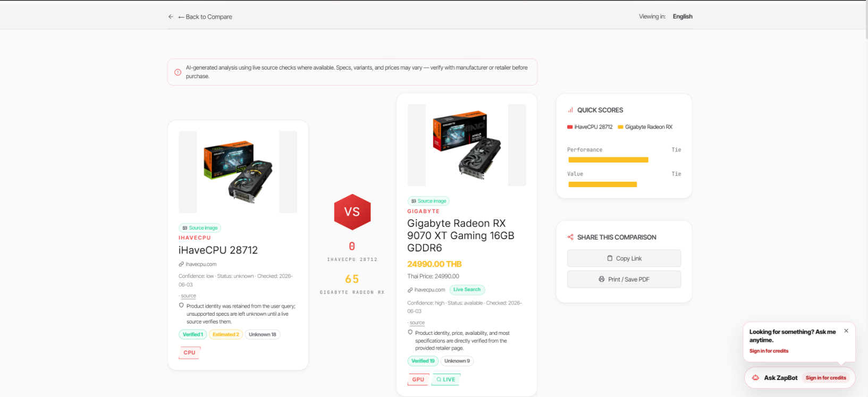This screenshot has width=868, height=397.
Task: Click the back arrow icon at top
Action: coord(171,17)
